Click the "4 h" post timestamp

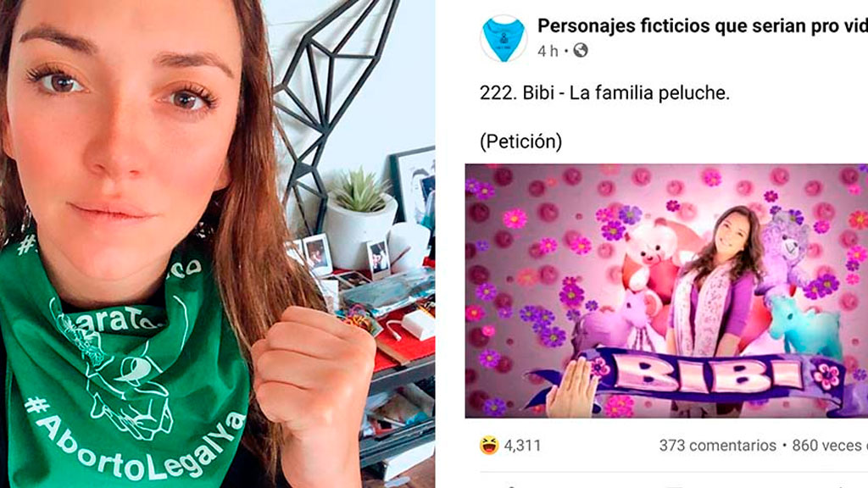click(548, 52)
